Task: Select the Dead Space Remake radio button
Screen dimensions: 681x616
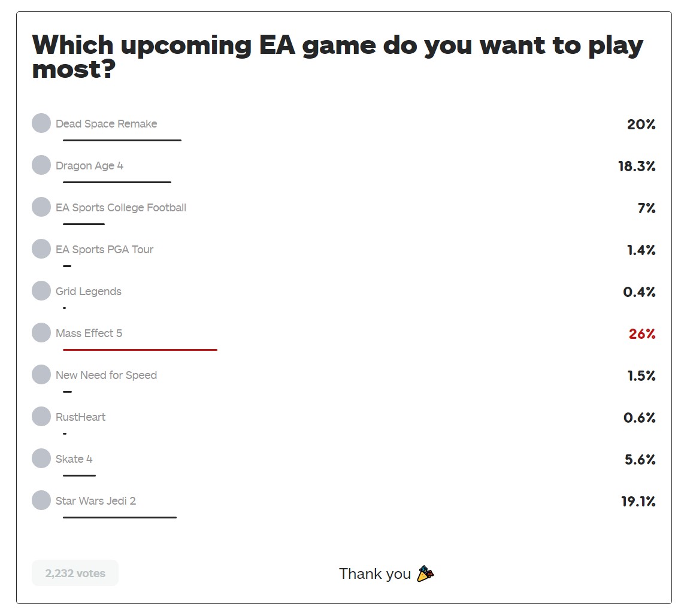Action: click(x=41, y=123)
